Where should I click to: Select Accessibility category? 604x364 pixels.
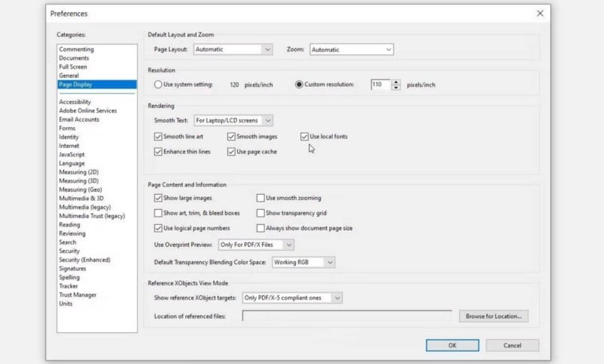click(75, 102)
